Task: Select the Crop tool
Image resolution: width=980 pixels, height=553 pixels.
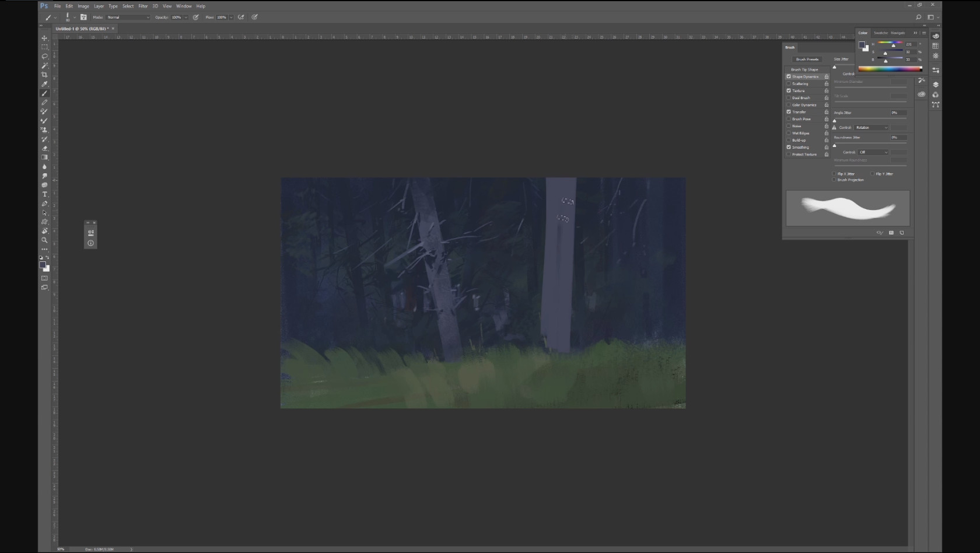Action: 44,75
